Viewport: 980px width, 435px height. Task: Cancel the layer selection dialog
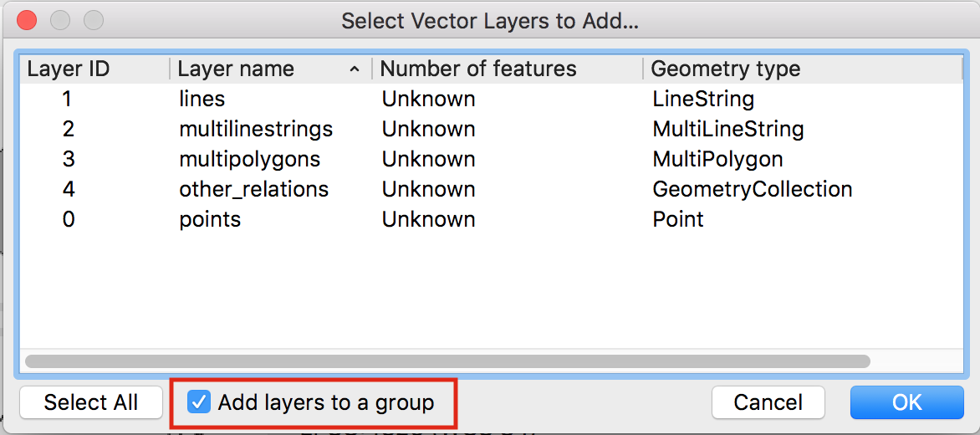(768, 402)
